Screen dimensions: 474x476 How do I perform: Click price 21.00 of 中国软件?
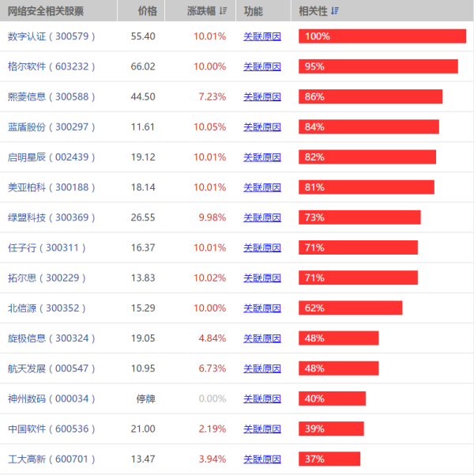143,429
